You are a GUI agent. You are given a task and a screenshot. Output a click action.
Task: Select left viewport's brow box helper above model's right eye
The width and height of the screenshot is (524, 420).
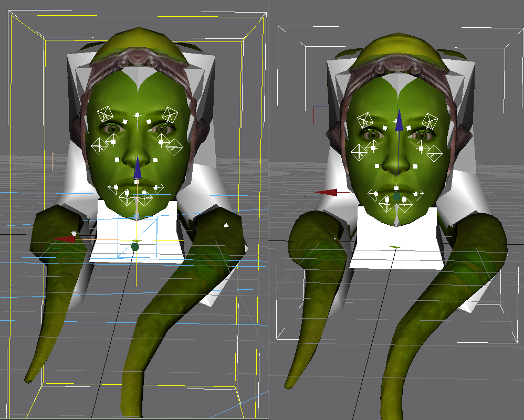click(106, 114)
